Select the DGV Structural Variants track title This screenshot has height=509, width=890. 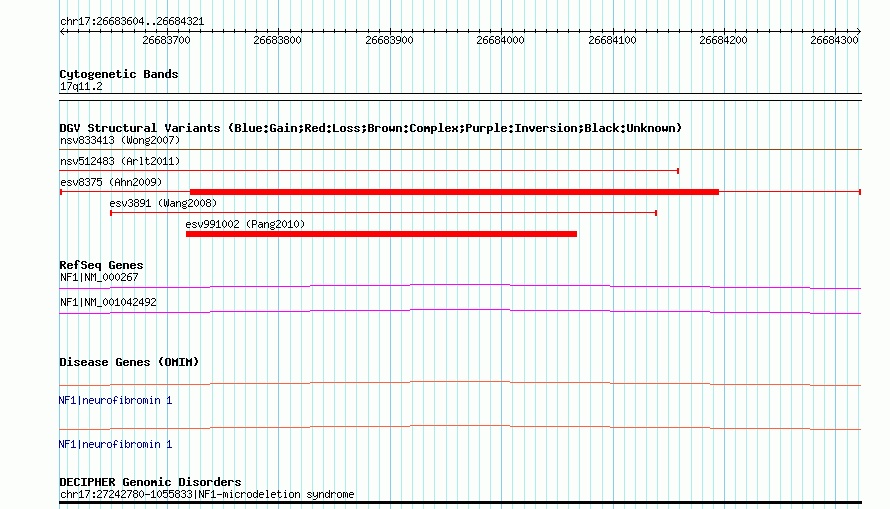tap(371, 128)
